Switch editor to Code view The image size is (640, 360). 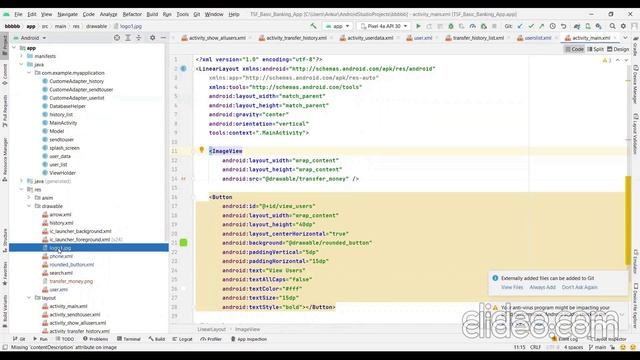click(x=574, y=49)
